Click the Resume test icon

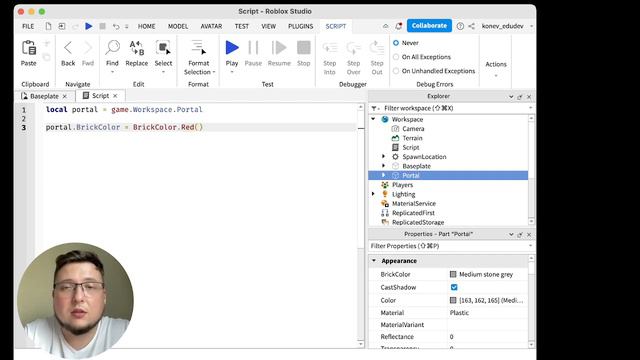coord(279,48)
